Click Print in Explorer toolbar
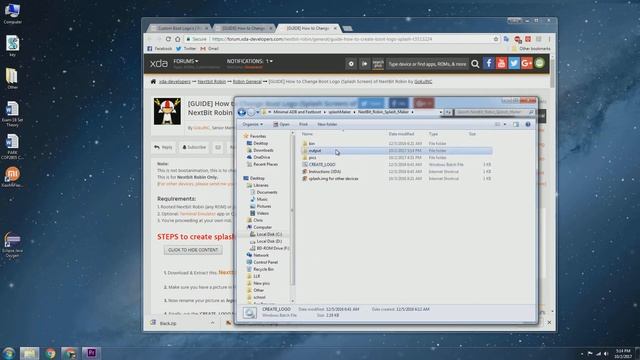This screenshot has width=640, height=360. 303,124
